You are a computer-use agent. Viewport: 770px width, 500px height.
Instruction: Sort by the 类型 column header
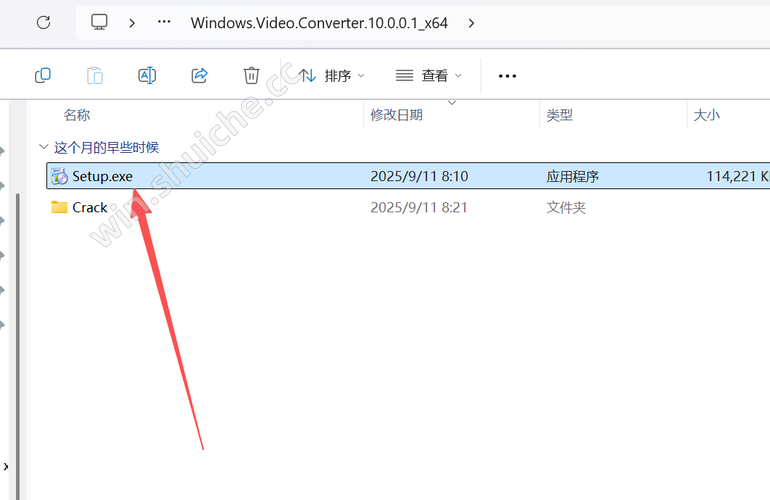(x=560, y=115)
